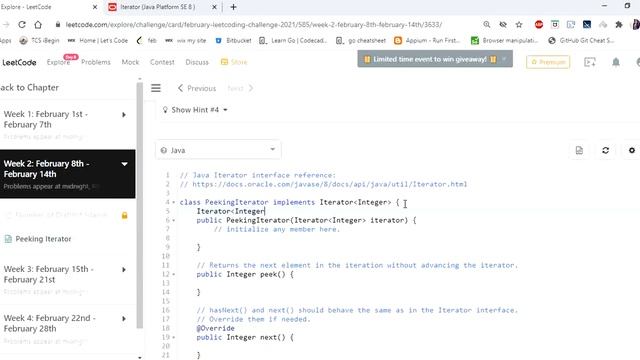The image size is (640, 360).
Task: Click the red ad-blocker extension icon
Action: click(x=539, y=24)
